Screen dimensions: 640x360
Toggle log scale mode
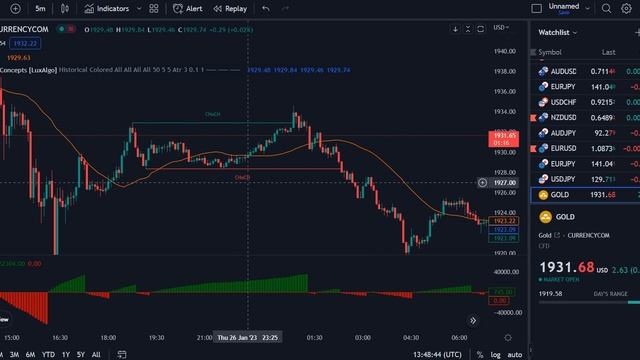coord(496,355)
